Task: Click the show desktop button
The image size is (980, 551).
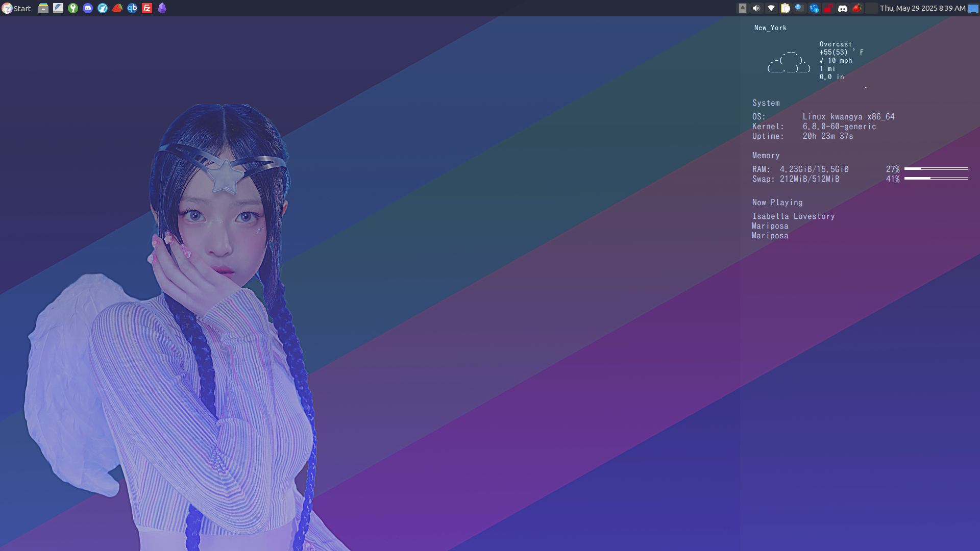Action: pos(973,8)
